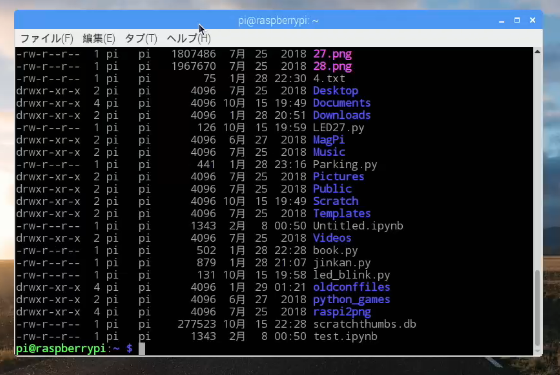The height and width of the screenshot is (375, 560).
Task: Open the タブ(T) menu
Action: pos(141,38)
